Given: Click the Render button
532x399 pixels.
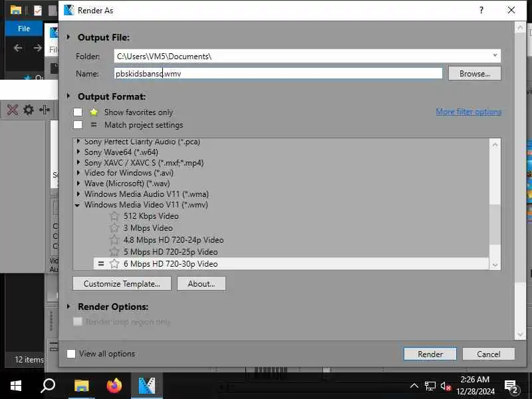Looking at the screenshot, I should pos(430,354).
